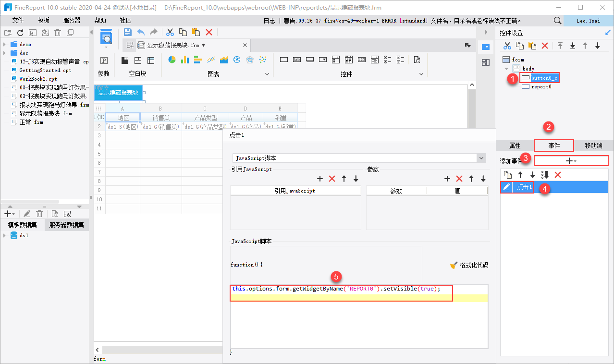The width and height of the screenshot is (614, 364).
Task: Open the JavaScript脚本 type dropdown
Action: pos(481,158)
